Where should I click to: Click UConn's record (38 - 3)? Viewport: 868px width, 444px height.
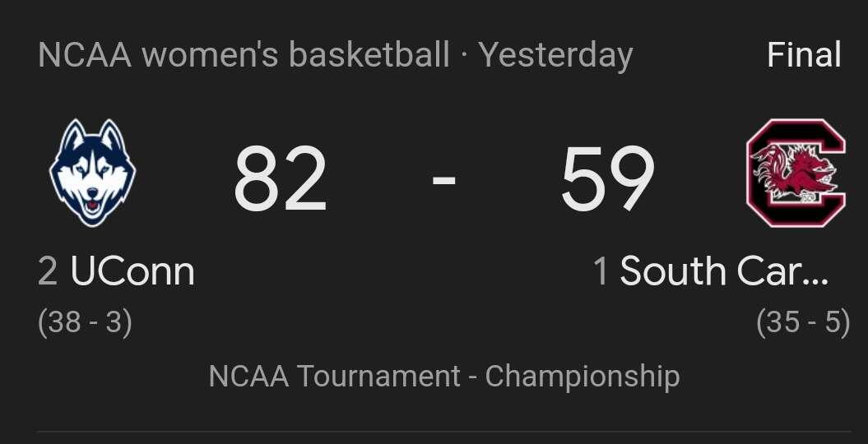pos(86,323)
